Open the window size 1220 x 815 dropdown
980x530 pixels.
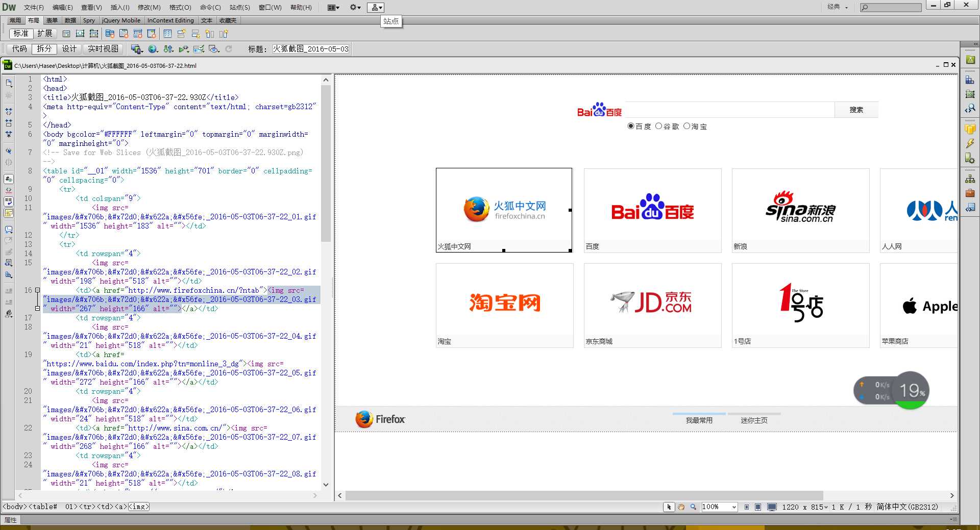pyautogui.click(x=805, y=507)
